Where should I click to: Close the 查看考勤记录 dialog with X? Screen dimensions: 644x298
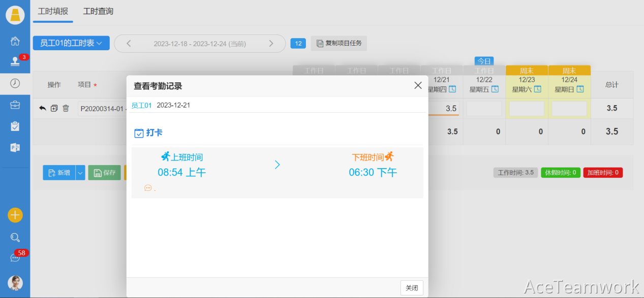pos(418,85)
